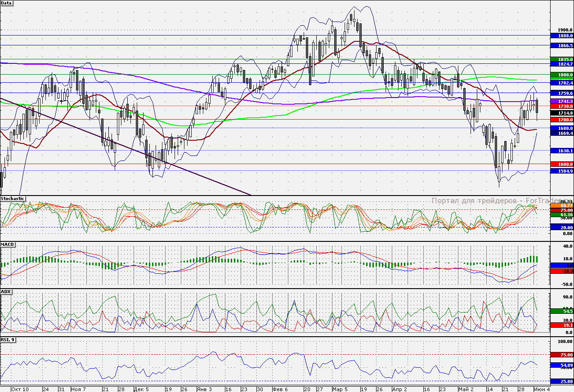The height and width of the screenshot is (392, 574).
Task: Click the black 1714.8 current price tag
Action: (x=562, y=114)
